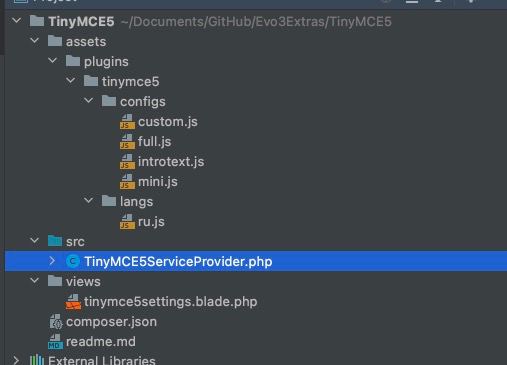Select the configs folder label

click(x=143, y=102)
